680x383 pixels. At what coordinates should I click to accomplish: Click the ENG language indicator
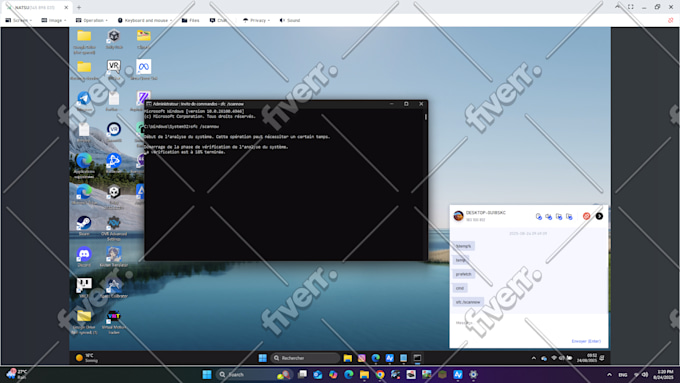click(623, 375)
